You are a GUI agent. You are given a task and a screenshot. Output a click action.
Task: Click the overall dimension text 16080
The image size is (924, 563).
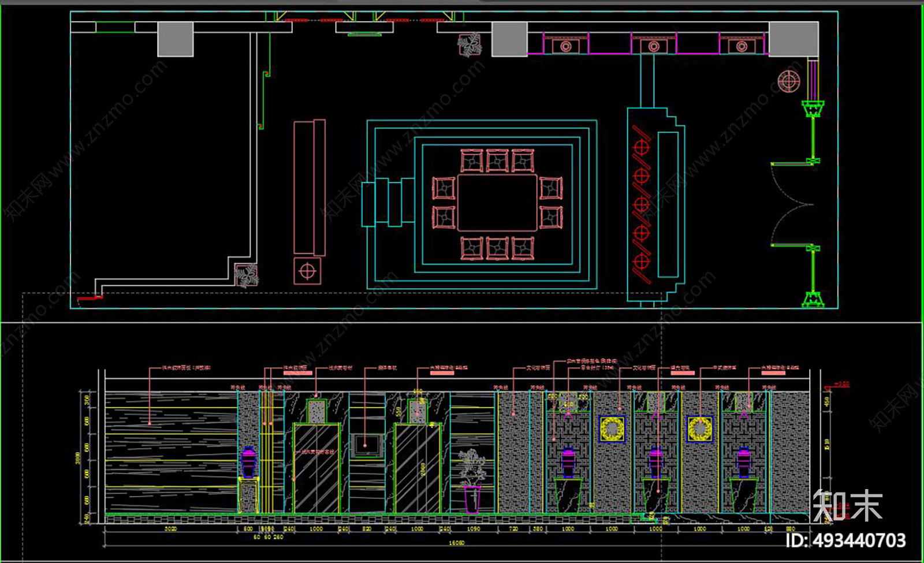point(456,543)
